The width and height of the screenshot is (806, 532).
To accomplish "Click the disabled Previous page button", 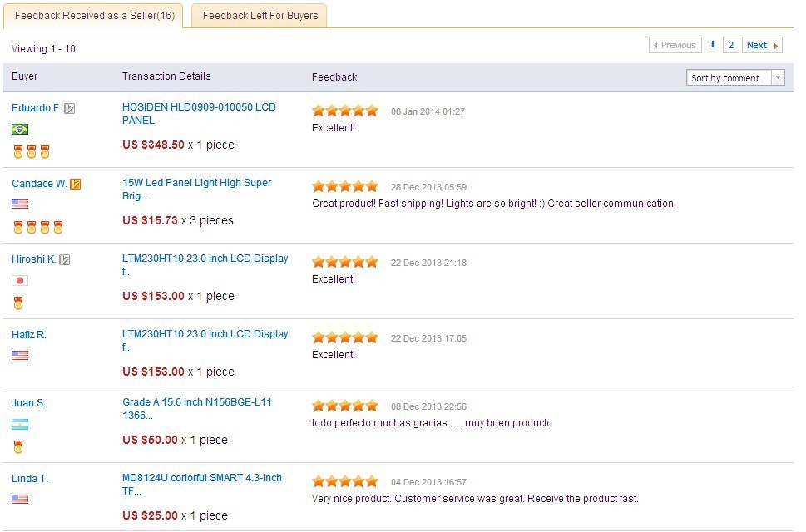I will point(675,45).
